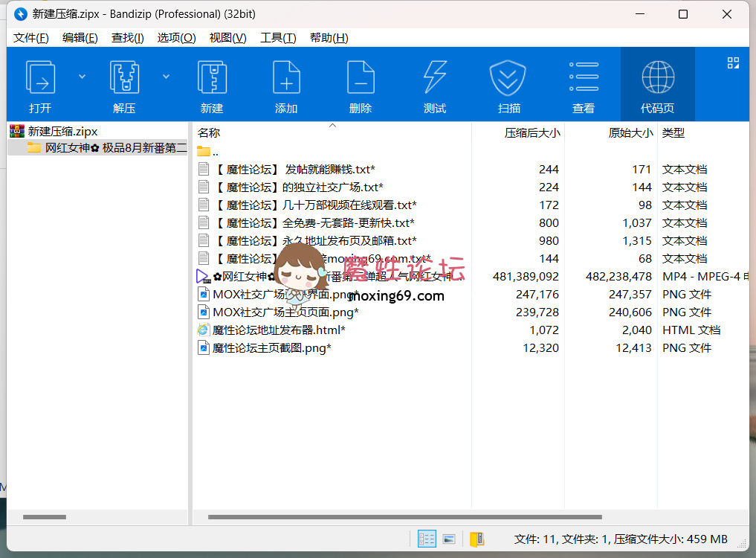Open the 帮助(H) menu
Viewport: 756px width, 558px height.
pyautogui.click(x=329, y=38)
